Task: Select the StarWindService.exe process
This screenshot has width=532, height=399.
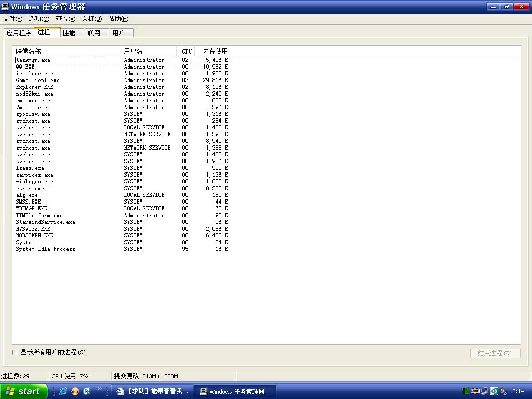Action: pos(123,222)
